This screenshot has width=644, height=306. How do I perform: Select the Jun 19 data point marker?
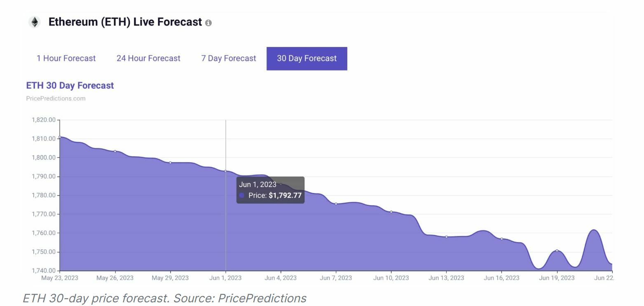pos(557,250)
